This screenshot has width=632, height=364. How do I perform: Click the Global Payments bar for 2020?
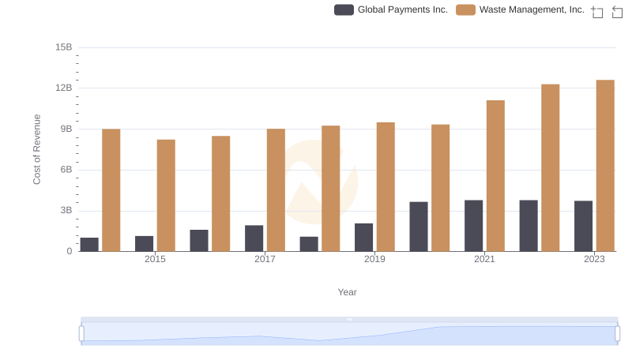click(x=419, y=227)
